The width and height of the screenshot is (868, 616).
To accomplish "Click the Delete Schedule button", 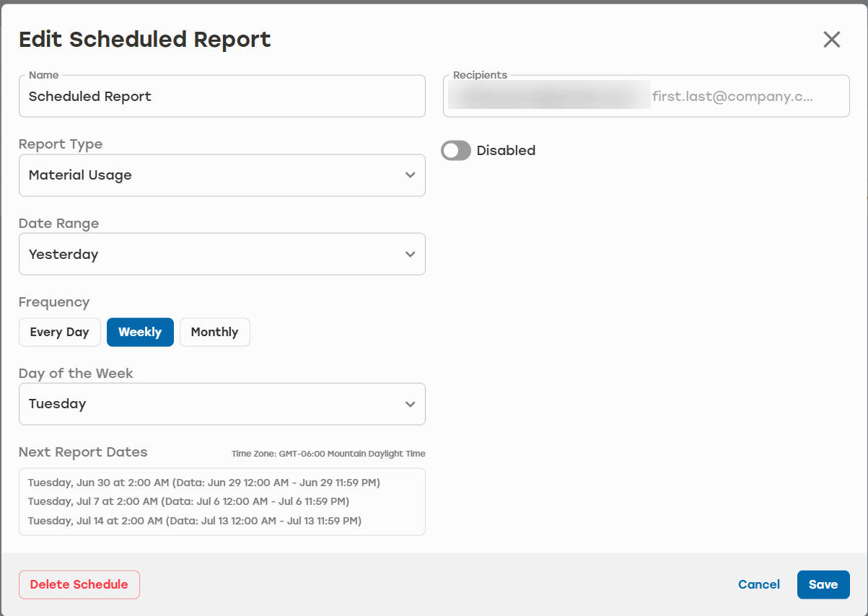I will pyautogui.click(x=79, y=585).
